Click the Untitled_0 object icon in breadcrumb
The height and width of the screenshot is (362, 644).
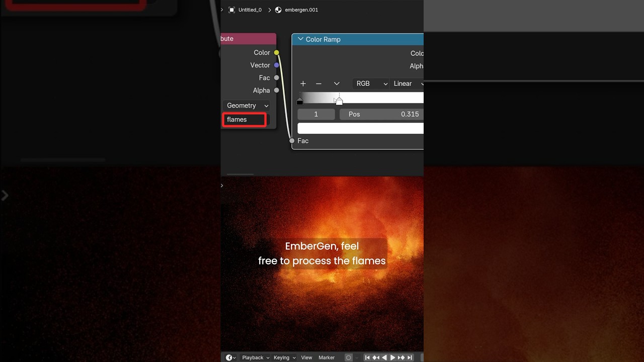[231, 10]
